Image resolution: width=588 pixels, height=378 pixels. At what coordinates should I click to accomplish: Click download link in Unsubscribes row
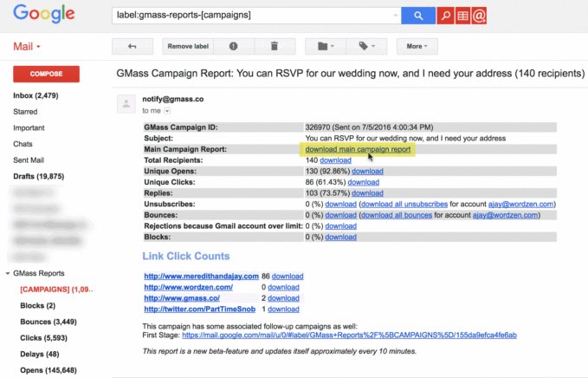[340, 205]
